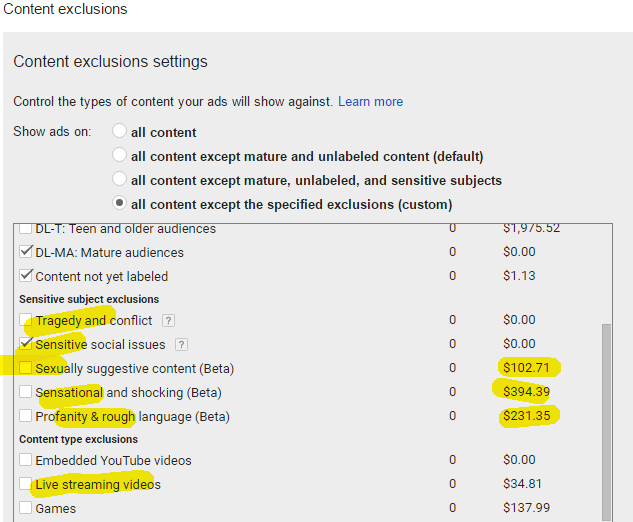Check Sexually suggestive content (Beta) box

tap(26, 368)
